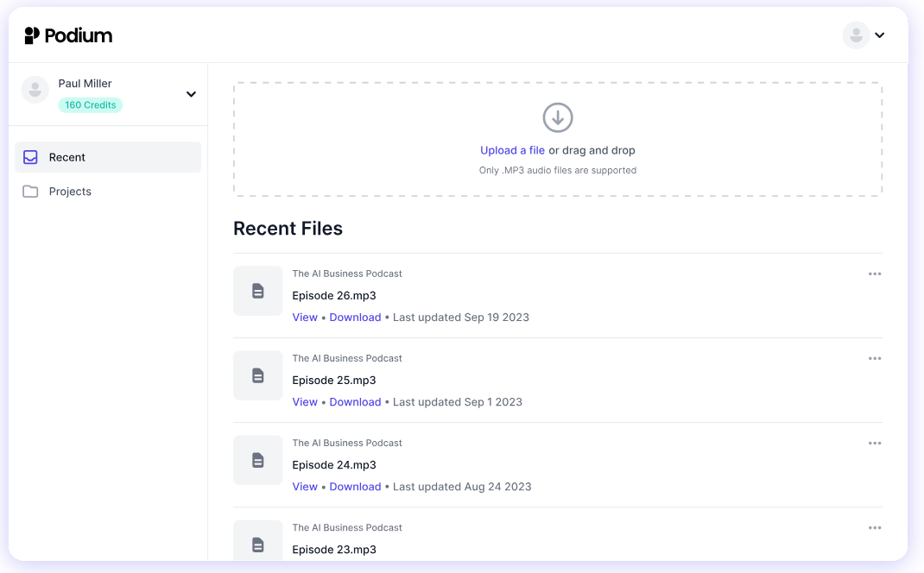Click the file icon next to Episode 24.mp3
Screen dimensions: 924x573
[257, 460]
